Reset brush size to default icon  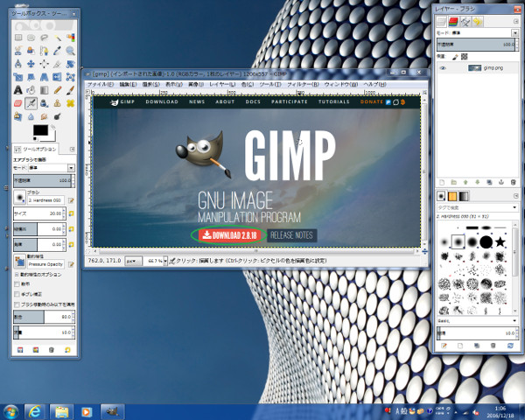point(71,213)
